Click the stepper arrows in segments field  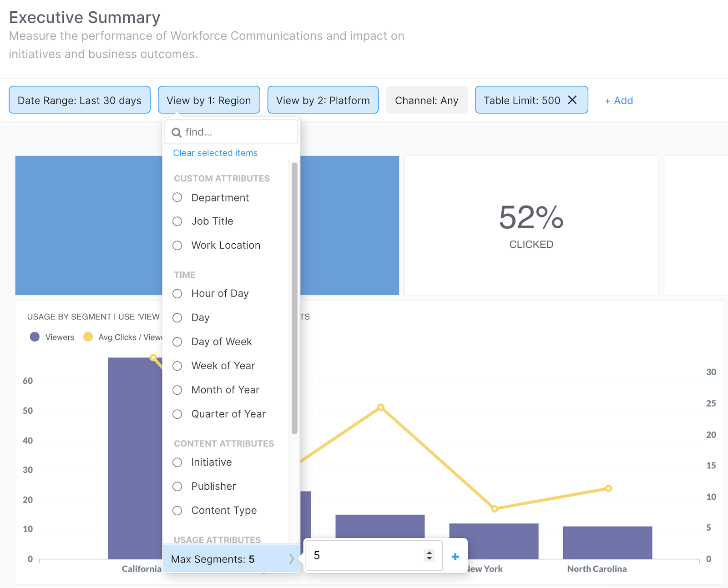click(x=429, y=555)
